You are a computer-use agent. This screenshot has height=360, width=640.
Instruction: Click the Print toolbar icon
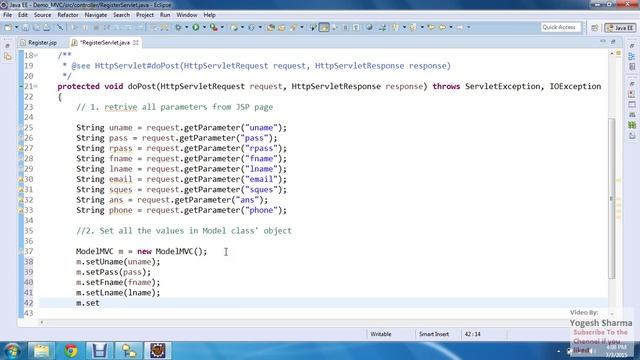coord(47,27)
